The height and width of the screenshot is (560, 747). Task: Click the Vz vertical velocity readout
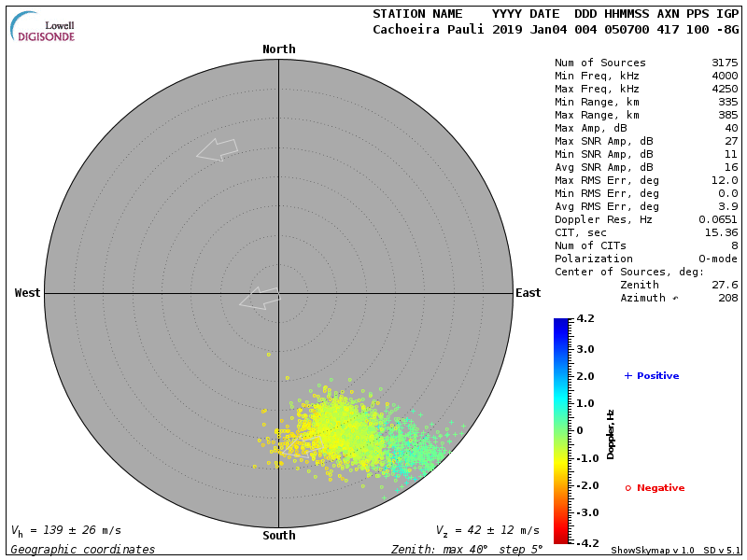(x=486, y=530)
